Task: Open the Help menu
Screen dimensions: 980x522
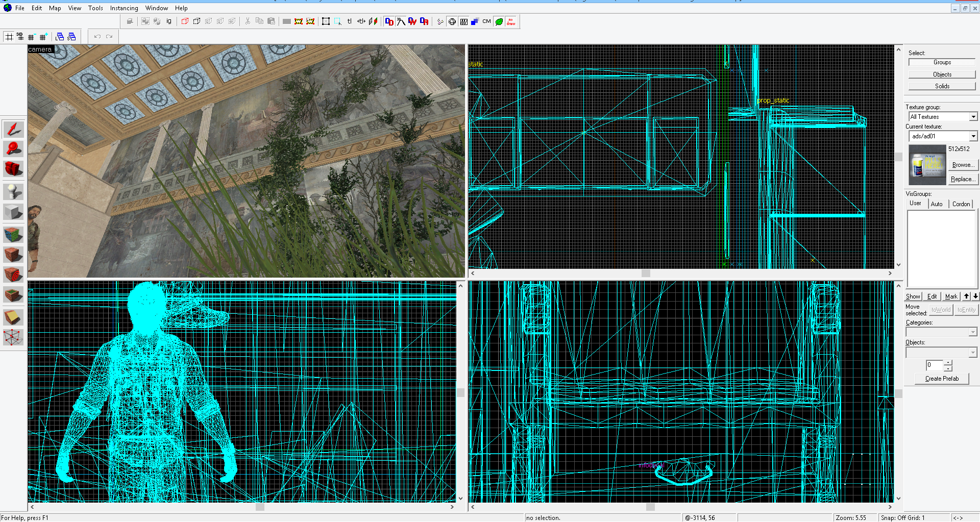Action: click(x=181, y=8)
